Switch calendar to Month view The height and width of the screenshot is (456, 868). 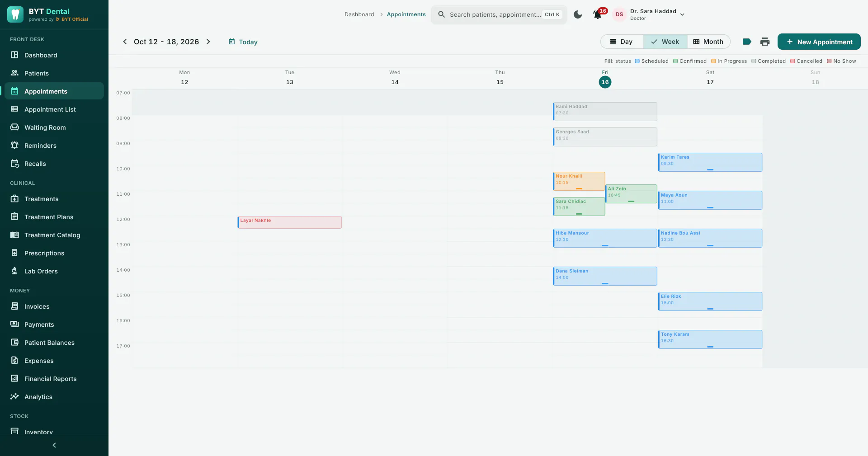708,42
